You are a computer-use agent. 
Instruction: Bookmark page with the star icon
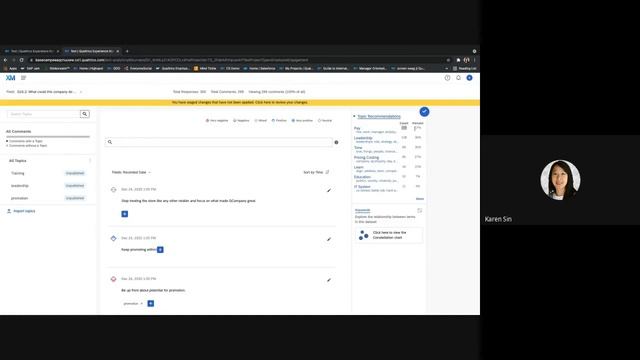click(448, 60)
